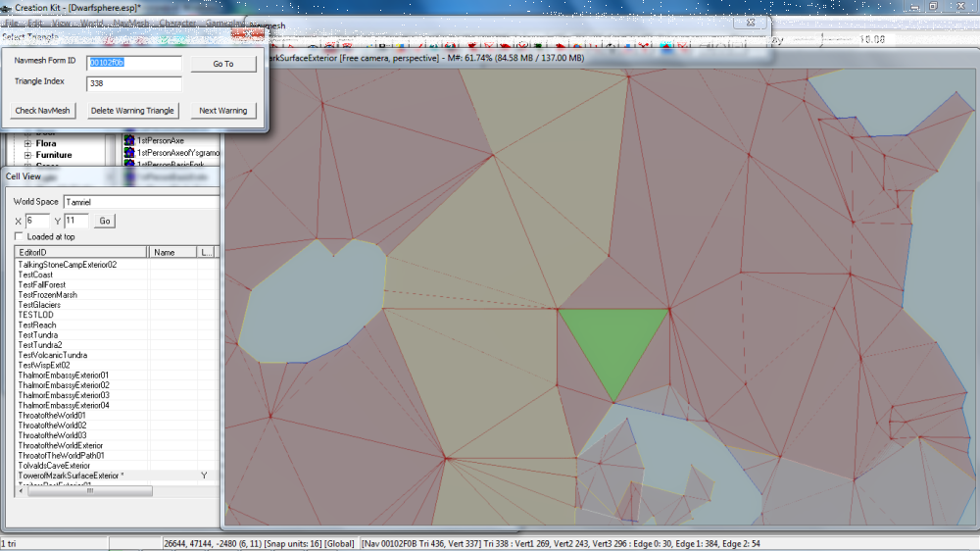
Task: Click the Check NavMesh button
Action: (42, 111)
